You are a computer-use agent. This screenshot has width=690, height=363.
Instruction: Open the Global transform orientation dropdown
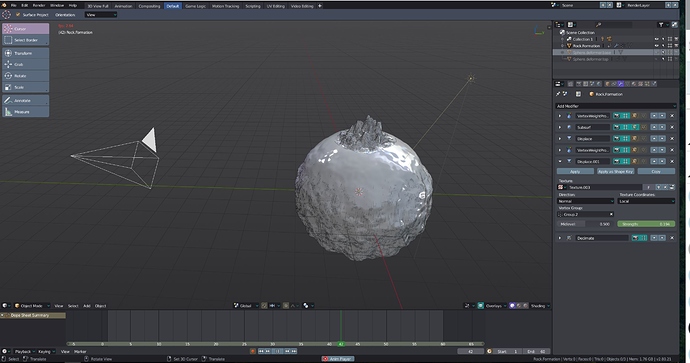point(246,306)
